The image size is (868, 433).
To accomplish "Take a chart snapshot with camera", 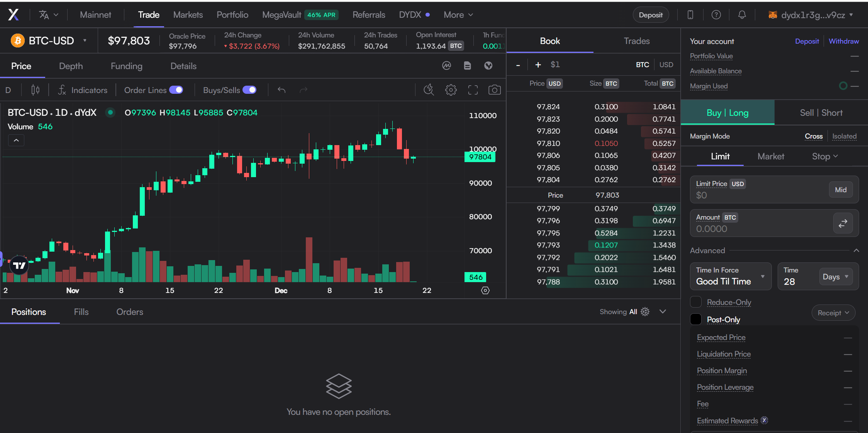I will [x=495, y=90].
